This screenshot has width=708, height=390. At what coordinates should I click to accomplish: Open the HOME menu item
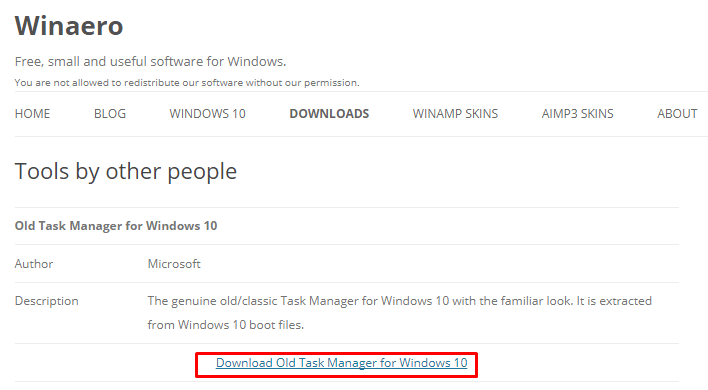(x=33, y=114)
